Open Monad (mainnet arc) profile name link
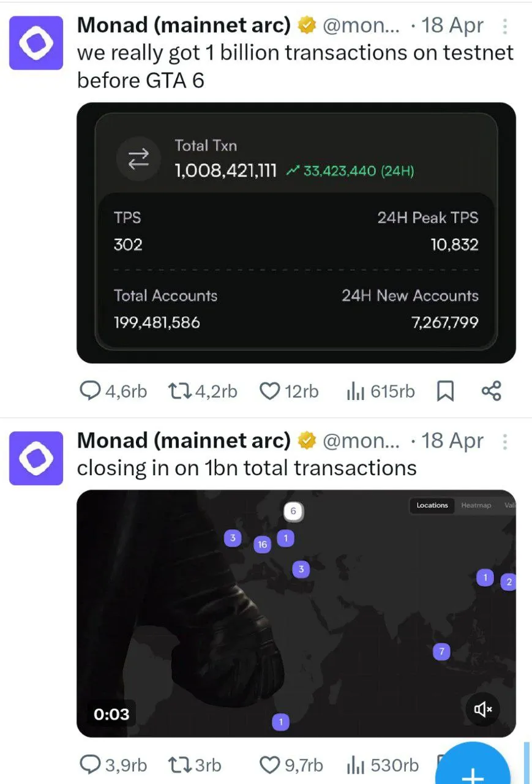 [184, 25]
